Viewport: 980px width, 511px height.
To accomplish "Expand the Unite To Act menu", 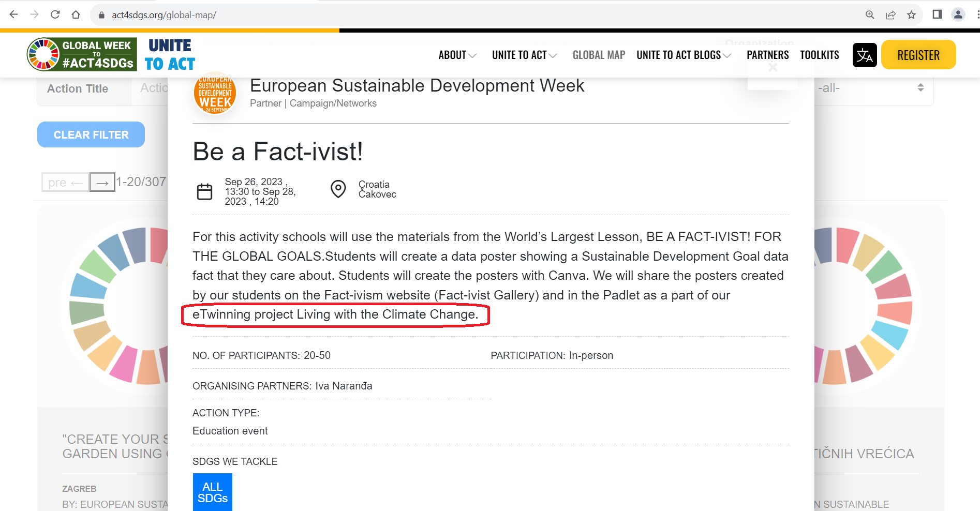I will pos(524,55).
